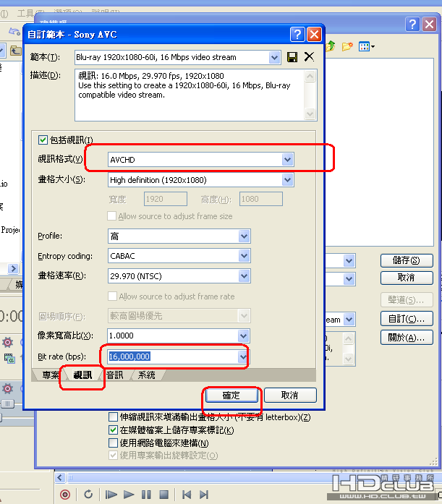Toggle 包括視訊 checkbox
Screen dimensions: 442x504
[x=43, y=140]
